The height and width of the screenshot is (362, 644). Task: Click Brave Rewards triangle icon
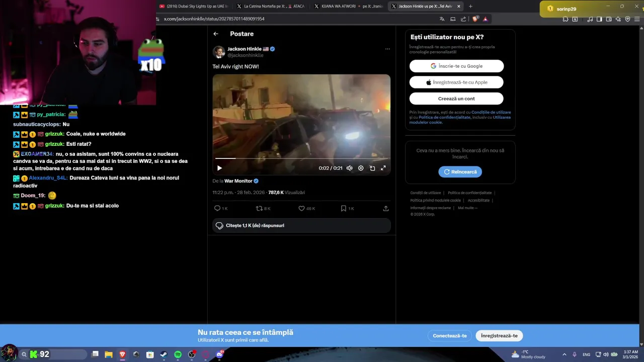[486, 19]
